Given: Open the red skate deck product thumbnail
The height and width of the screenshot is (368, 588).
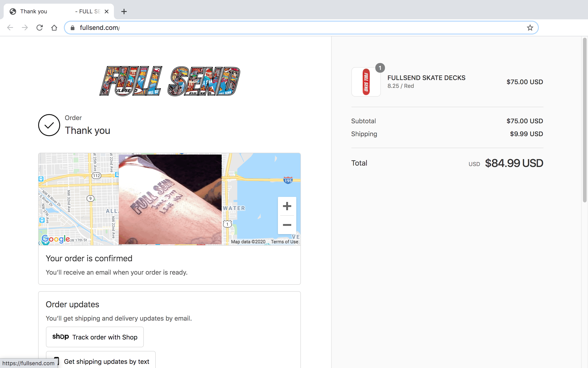Looking at the screenshot, I should tap(366, 82).
